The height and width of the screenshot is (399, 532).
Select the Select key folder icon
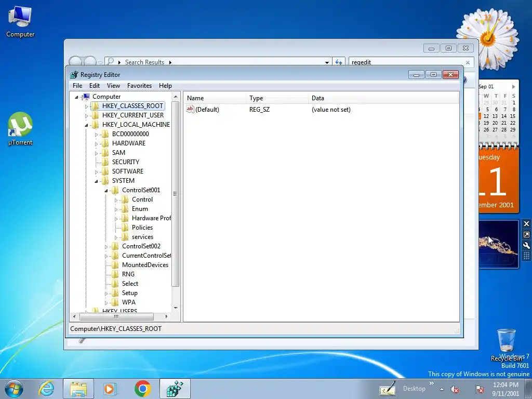[x=115, y=284]
